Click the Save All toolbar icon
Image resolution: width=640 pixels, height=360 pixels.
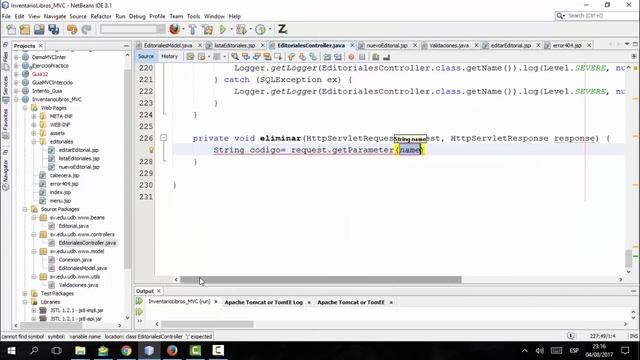coord(53,29)
